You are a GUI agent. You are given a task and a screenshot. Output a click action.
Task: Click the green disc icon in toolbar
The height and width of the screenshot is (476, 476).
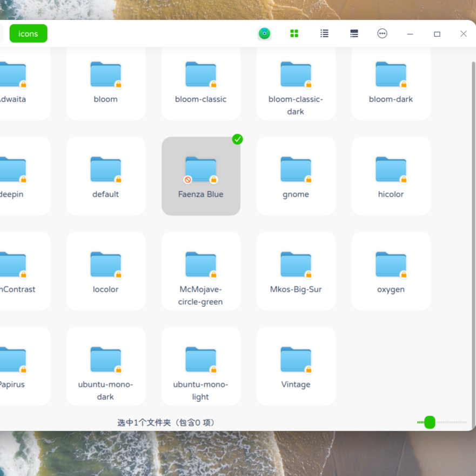pos(264,33)
